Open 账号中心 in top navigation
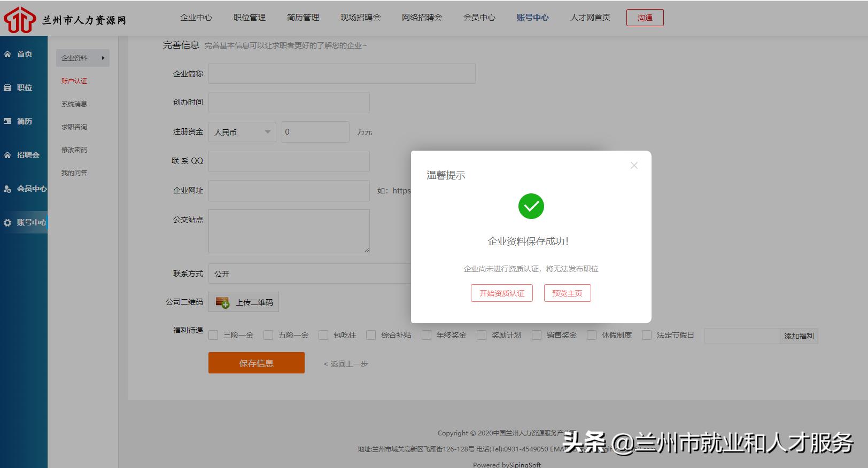Image resolution: width=868 pixels, height=468 pixels. click(533, 18)
